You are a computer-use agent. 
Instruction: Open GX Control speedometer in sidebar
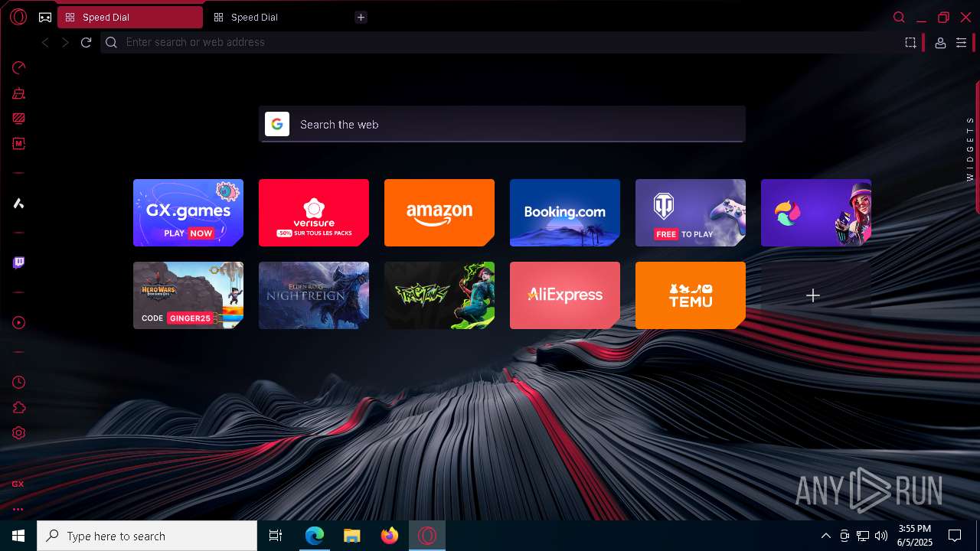pyautogui.click(x=19, y=68)
